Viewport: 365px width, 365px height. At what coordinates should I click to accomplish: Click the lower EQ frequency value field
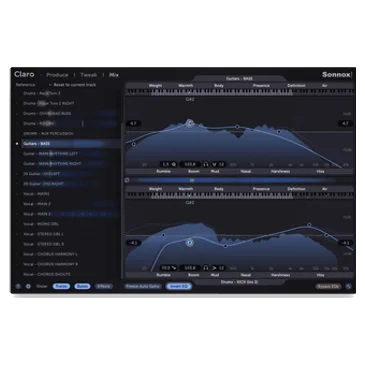[190, 268]
